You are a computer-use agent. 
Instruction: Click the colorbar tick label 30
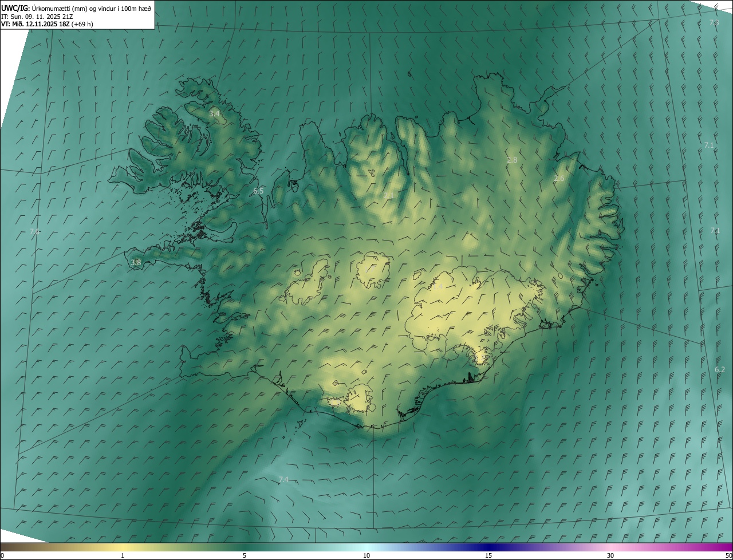pos(610,555)
